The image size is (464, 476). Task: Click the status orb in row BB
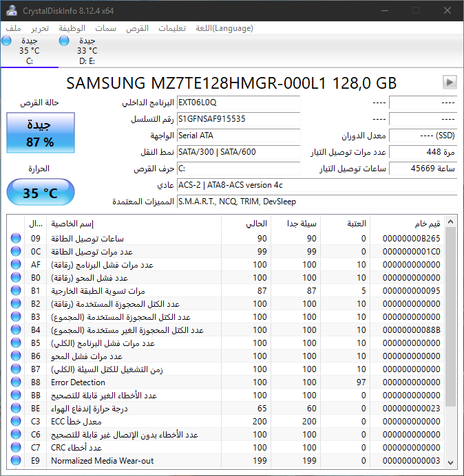pyautogui.click(x=16, y=395)
